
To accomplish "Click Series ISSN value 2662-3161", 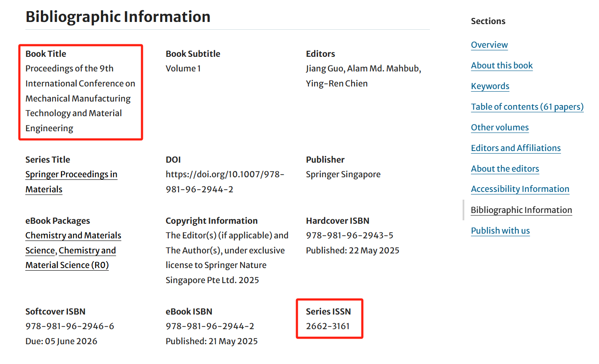I will pos(328,326).
